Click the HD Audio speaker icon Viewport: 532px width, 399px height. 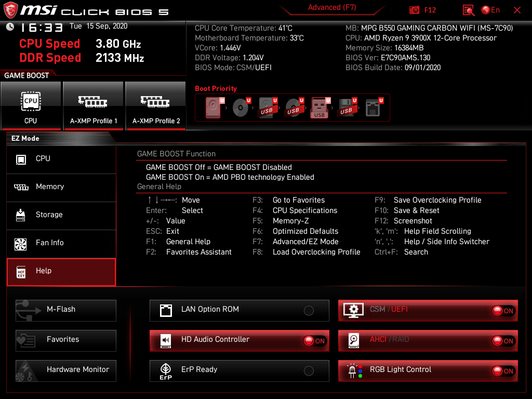click(x=166, y=341)
